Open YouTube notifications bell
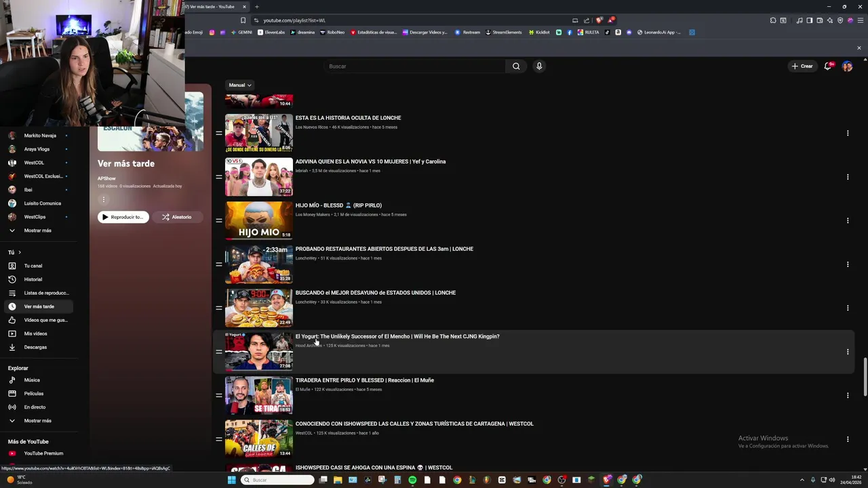 [827, 66]
